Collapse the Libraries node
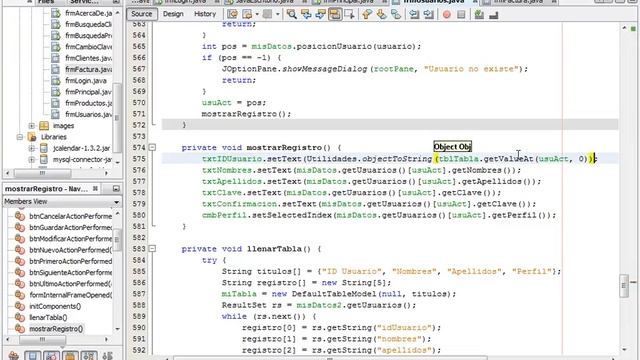 click(x=20, y=137)
